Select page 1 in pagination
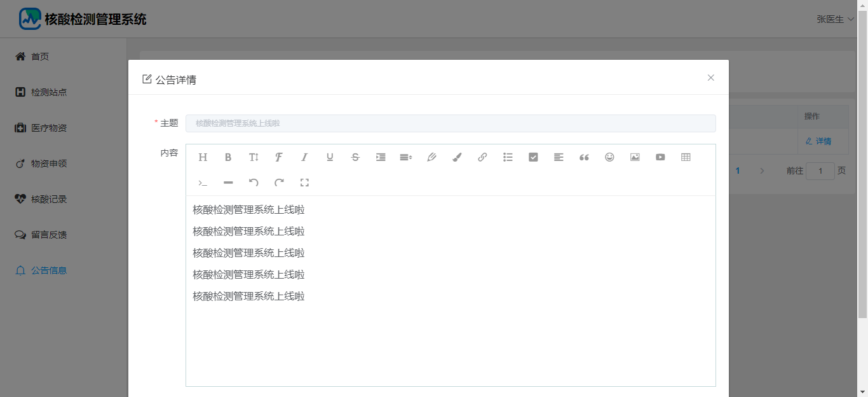The image size is (868, 397). [x=738, y=171]
